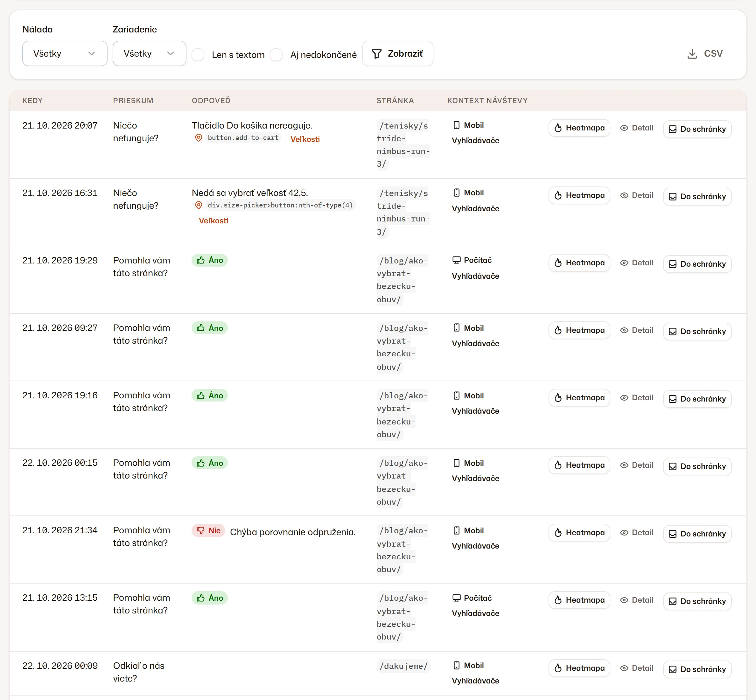Image resolution: width=756 pixels, height=700 pixels.
Task: Send the 20:07 response Do schránky
Action: click(x=697, y=129)
